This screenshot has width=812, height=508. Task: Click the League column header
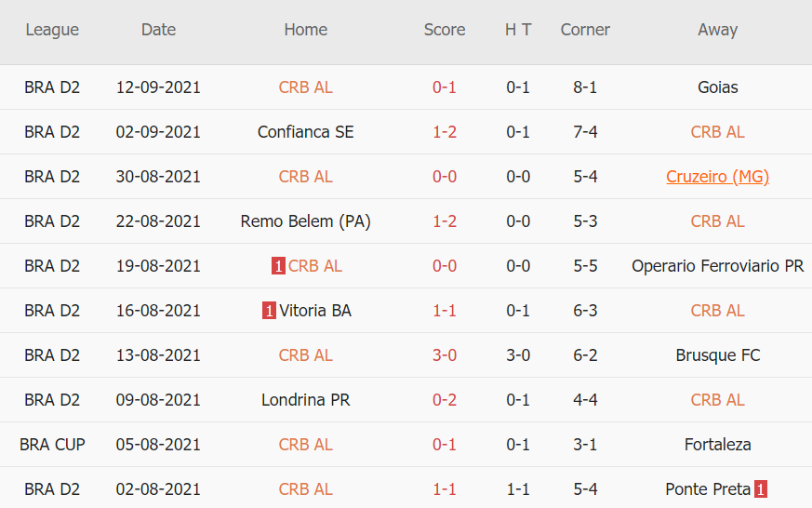click(x=52, y=30)
